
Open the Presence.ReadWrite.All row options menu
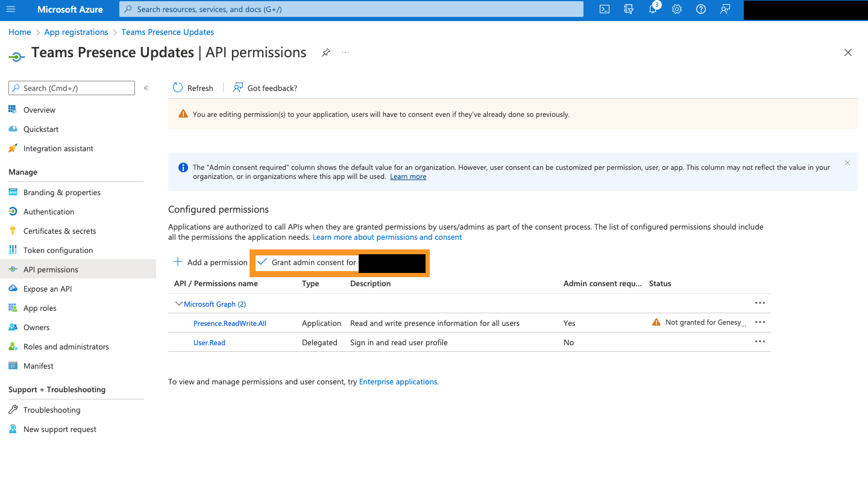click(759, 322)
